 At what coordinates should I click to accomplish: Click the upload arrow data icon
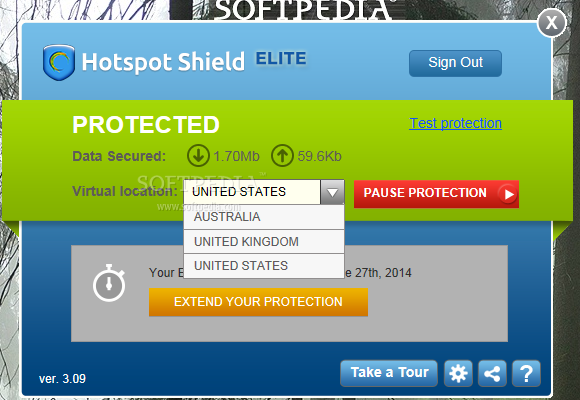[282, 156]
